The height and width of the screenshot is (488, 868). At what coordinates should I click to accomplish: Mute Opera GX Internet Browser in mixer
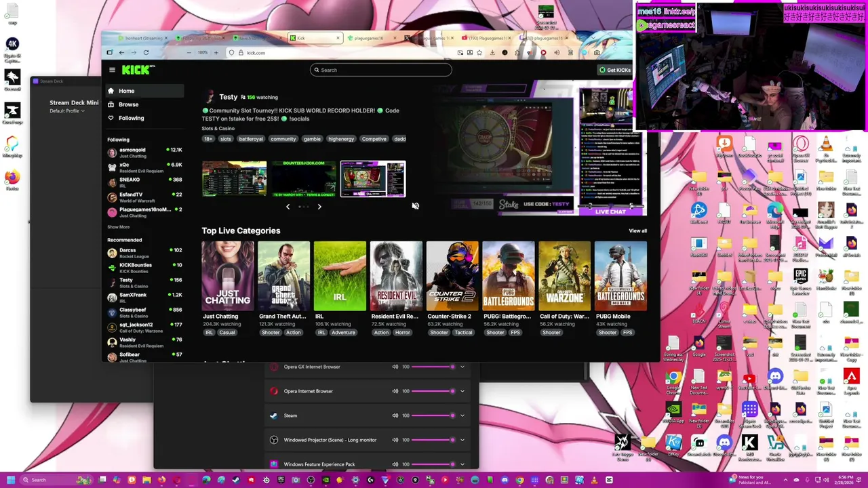(x=395, y=367)
